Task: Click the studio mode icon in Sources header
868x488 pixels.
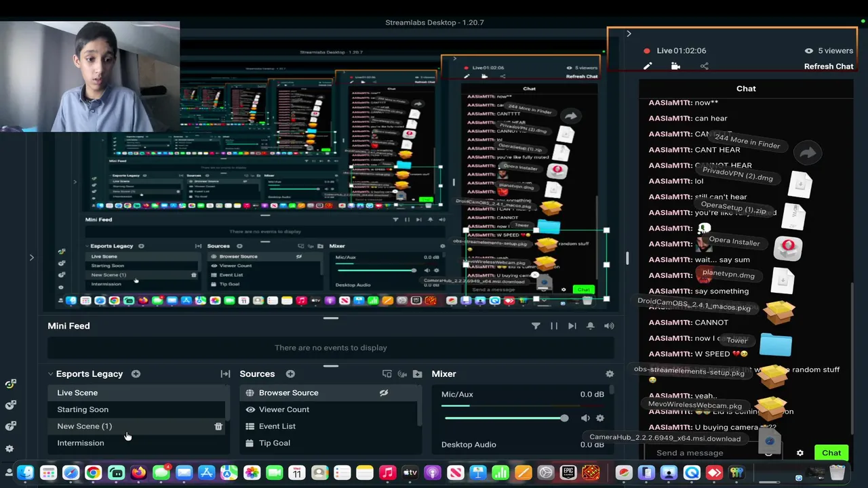Action: coord(387,374)
